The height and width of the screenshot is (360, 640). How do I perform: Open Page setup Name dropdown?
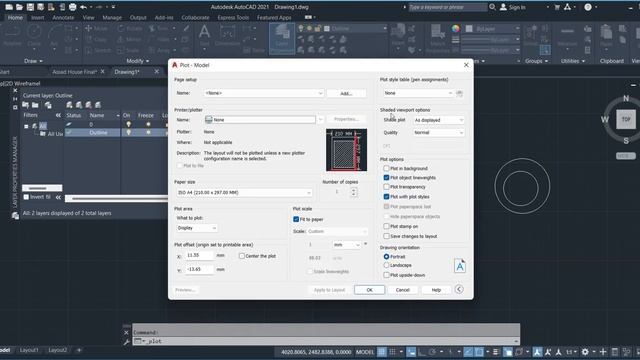[264, 93]
